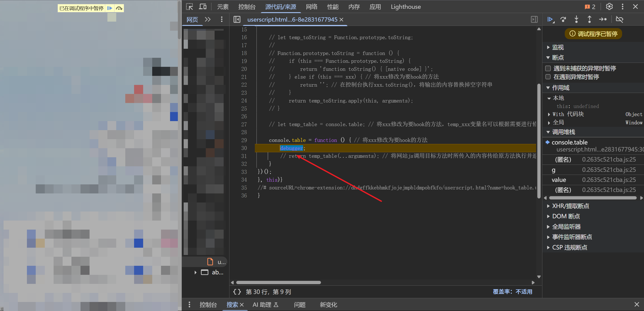Toggle device toolbar emulation icon
The image size is (644, 311).
203,7
